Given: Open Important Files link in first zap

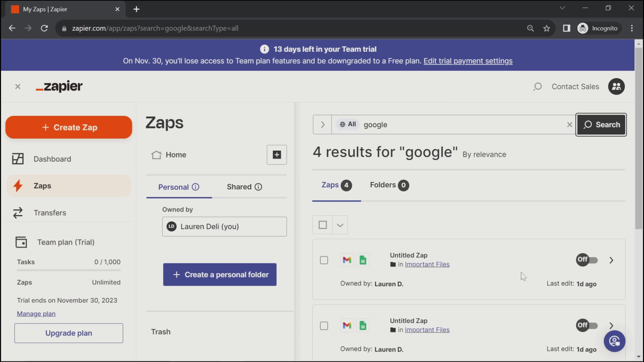Looking at the screenshot, I should [427, 264].
